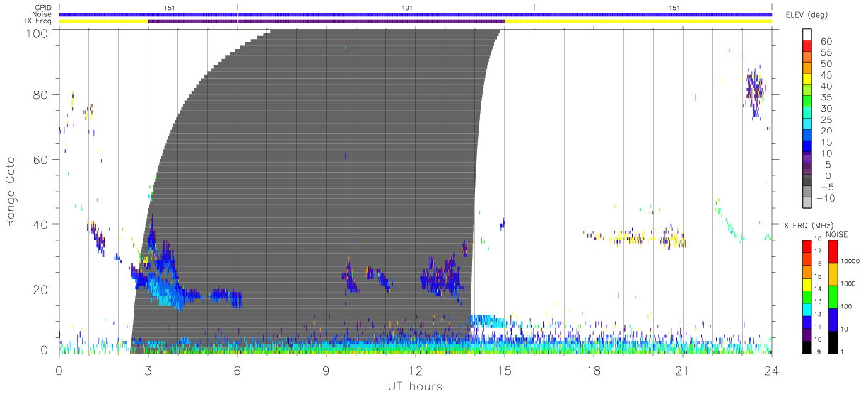868x401 pixels.
Task: Click the ELEV legend label 55
Action: [x=825, y=52]
